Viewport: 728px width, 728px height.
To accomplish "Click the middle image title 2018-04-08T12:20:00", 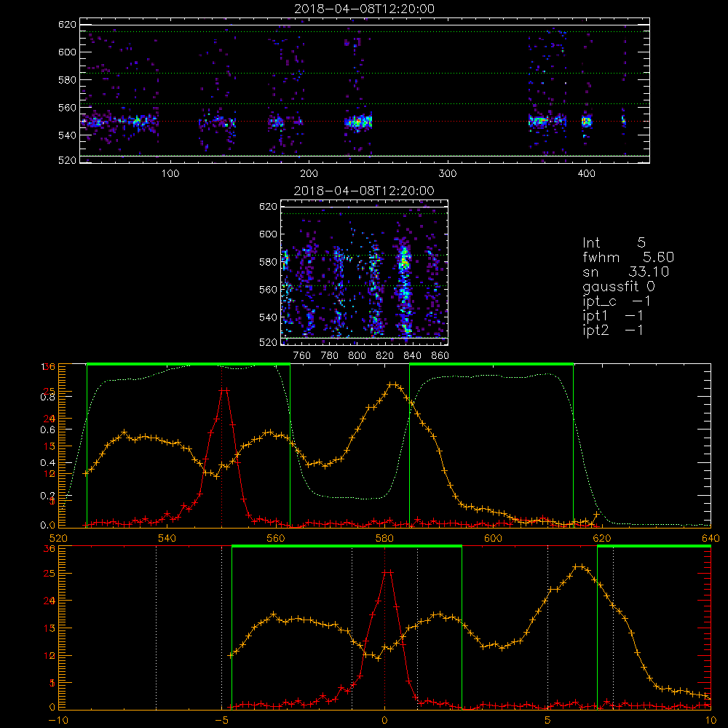I will coord(364,191).
